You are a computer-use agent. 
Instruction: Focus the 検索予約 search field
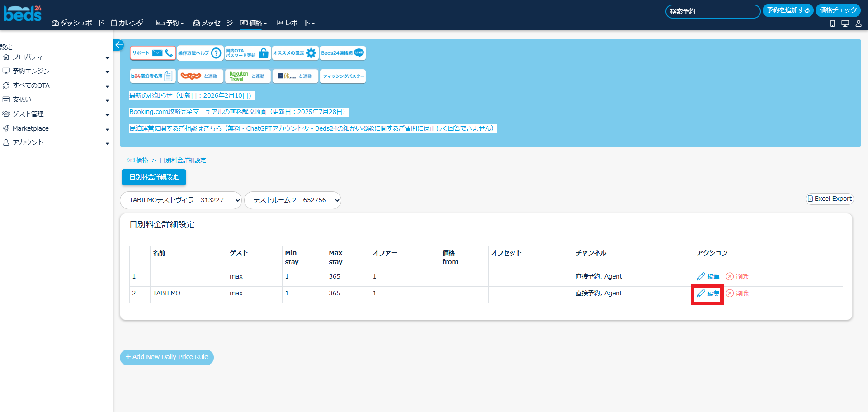[x=712, y=11]
